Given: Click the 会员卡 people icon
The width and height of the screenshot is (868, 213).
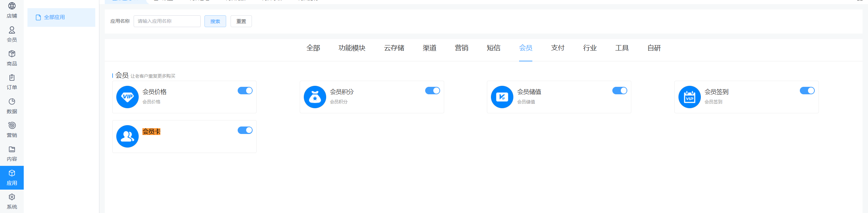Looking at the screenshot, I should [127, 136].
